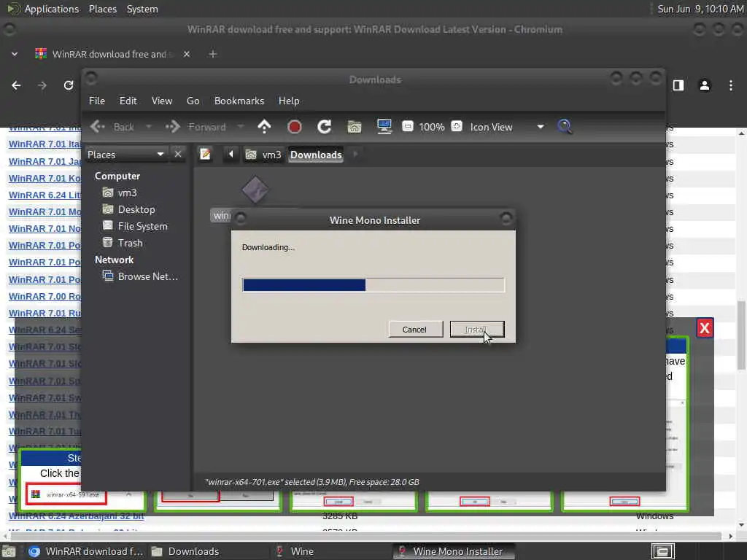Click the WinRAR 6.24 Azerbaijani 32 bit link
747x560 pixels.
click(76, 516)
